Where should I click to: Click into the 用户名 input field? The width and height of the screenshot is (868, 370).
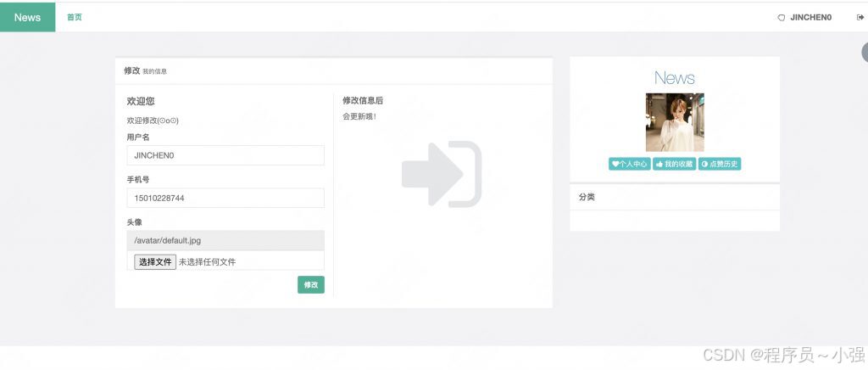tap(225, 155)
